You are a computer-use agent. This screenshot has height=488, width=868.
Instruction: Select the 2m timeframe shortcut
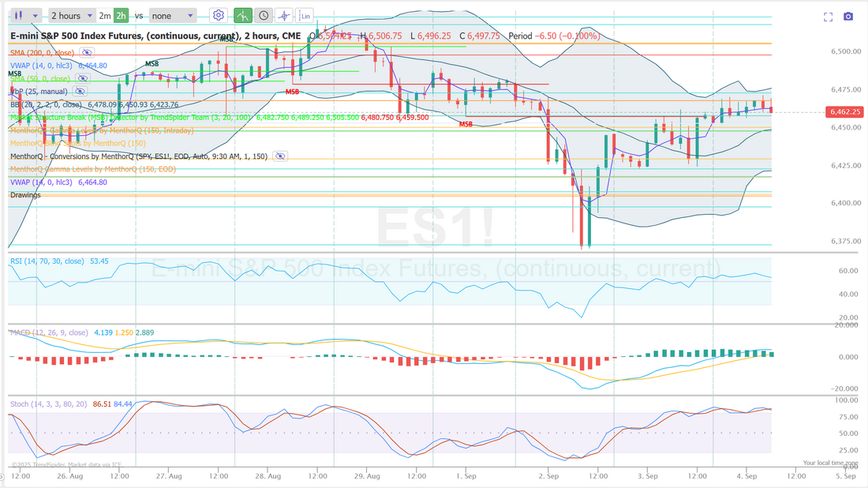pyautogui.click(x=104, y=16)
